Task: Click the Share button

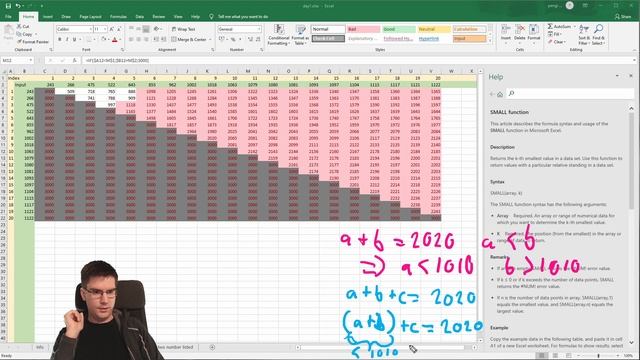Action: pos(623,17)
